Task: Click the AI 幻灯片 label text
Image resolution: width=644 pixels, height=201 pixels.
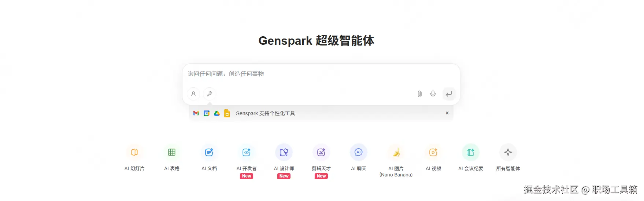Action: coord(134,168)
